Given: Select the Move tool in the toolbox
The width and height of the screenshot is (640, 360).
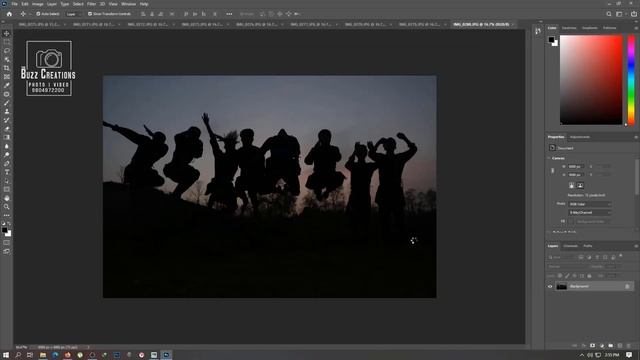Looking at the screenshot, I should (x=7, y=33).
